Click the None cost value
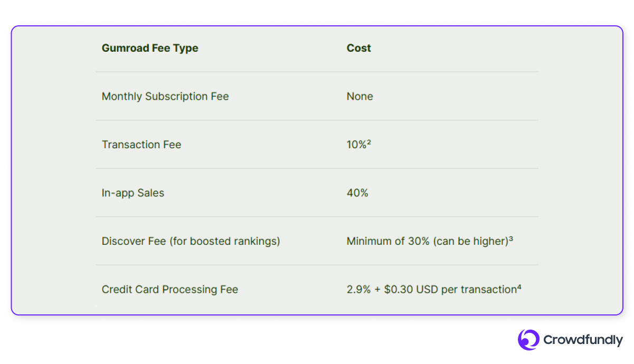This screenshot has width=634, height=364. (x=360, y=97)
